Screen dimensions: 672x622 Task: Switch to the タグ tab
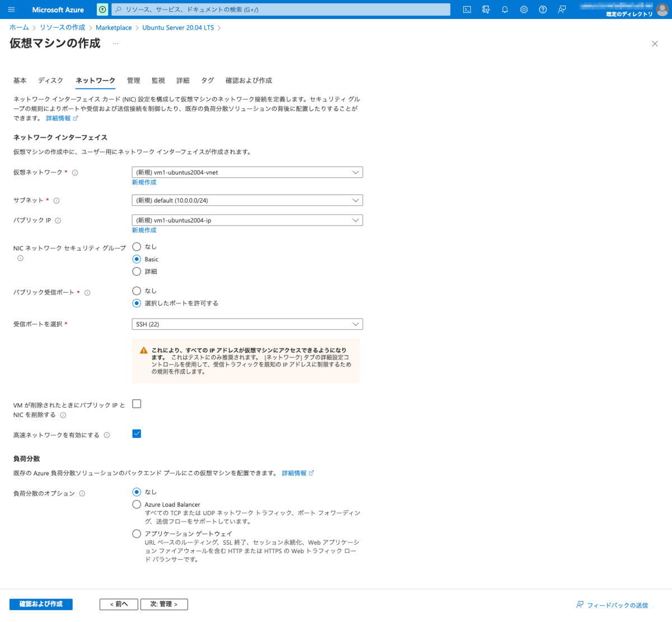click(208, 81)
